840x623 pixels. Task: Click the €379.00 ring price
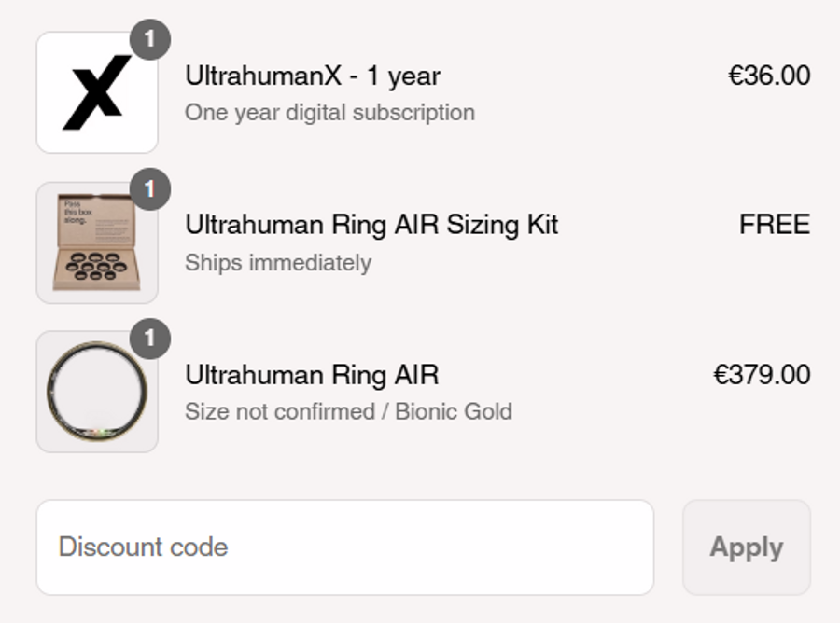tap(762, 375)
